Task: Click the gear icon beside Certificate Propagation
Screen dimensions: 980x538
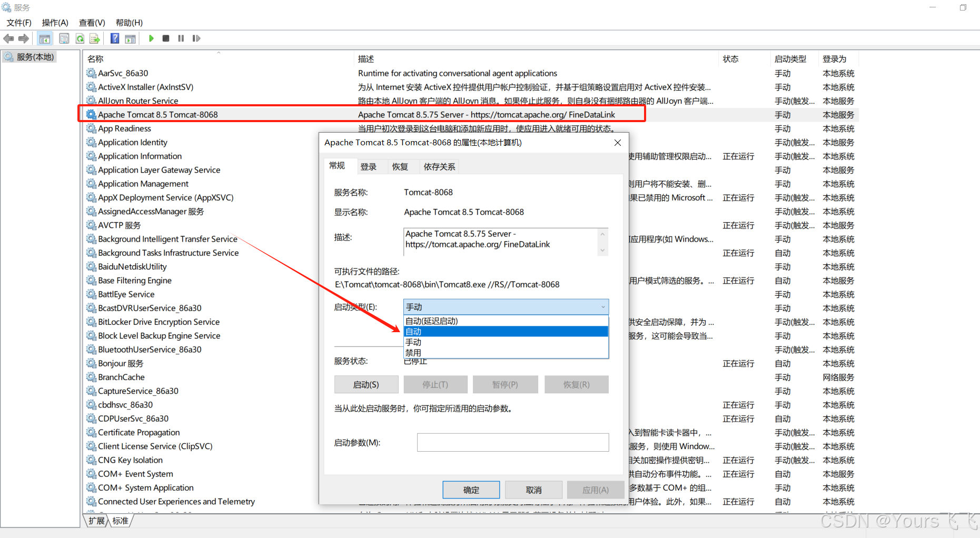Action: pos(92,432)
